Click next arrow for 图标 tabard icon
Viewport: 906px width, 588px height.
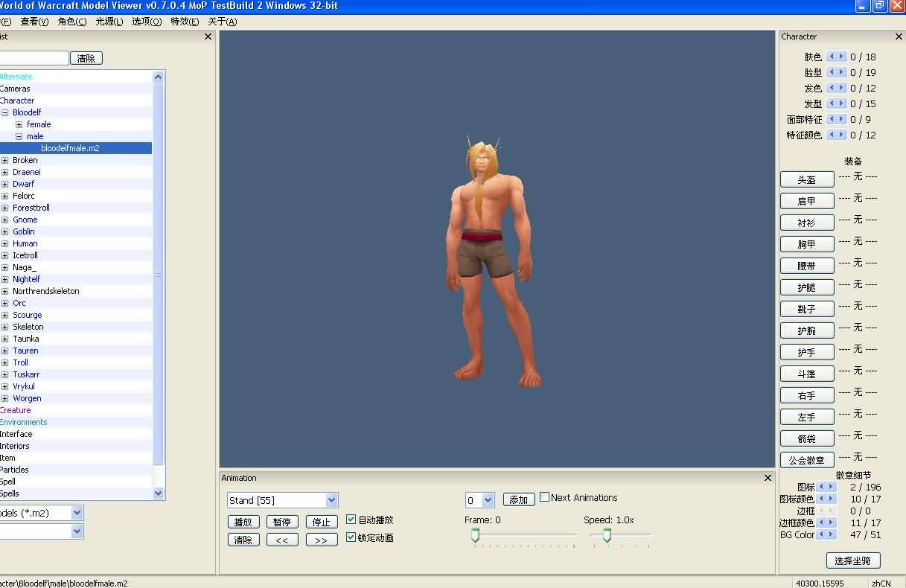click(x=832, y=487)
